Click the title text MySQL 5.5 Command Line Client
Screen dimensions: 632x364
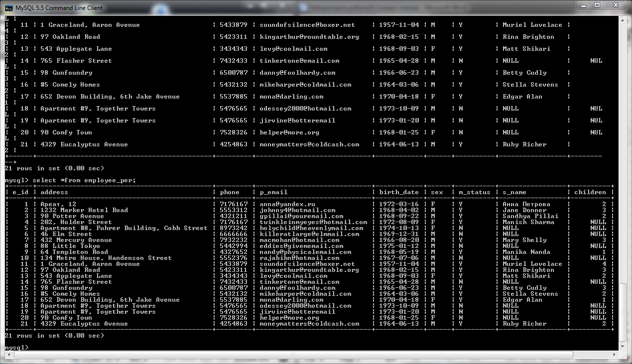pos(60,7)
